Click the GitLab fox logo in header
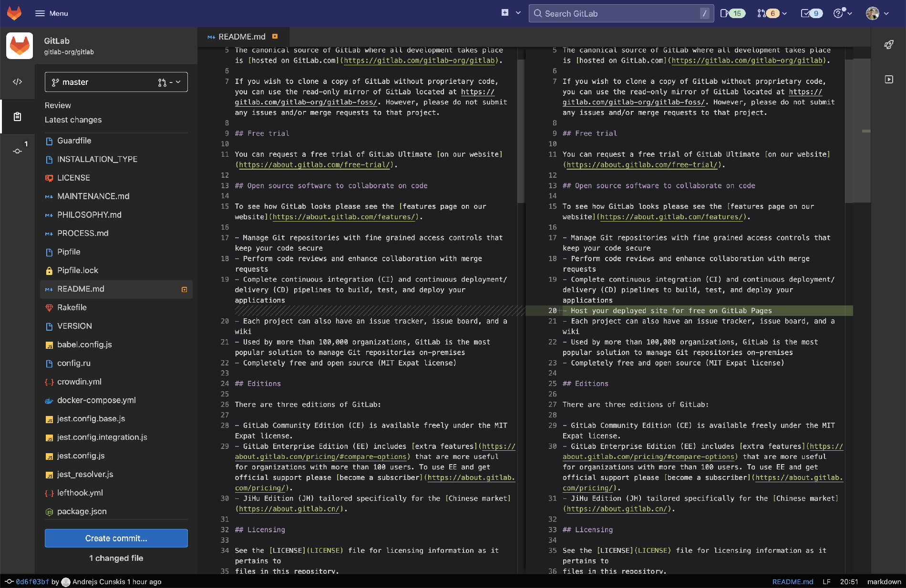 [x=14, y=13]
